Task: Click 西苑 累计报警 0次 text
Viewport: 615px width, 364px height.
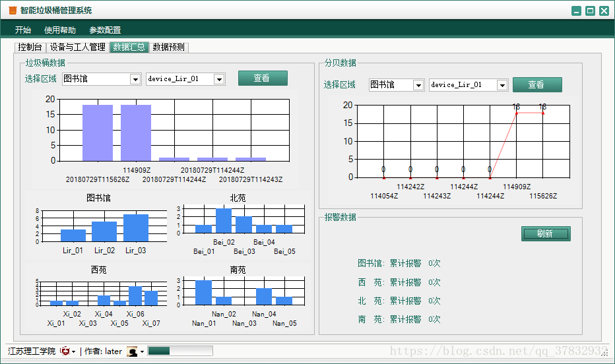Action: [x=399, y=282]
